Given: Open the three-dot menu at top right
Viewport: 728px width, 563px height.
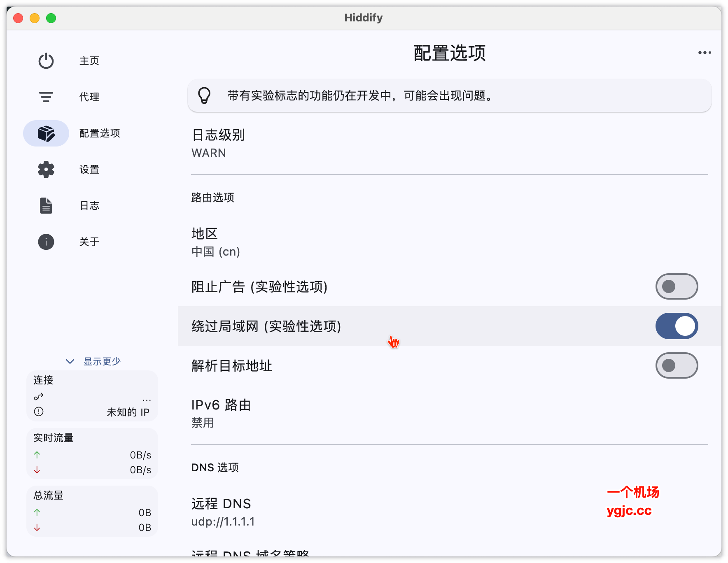Looking at the screenshot, I should tap(704, 52).
